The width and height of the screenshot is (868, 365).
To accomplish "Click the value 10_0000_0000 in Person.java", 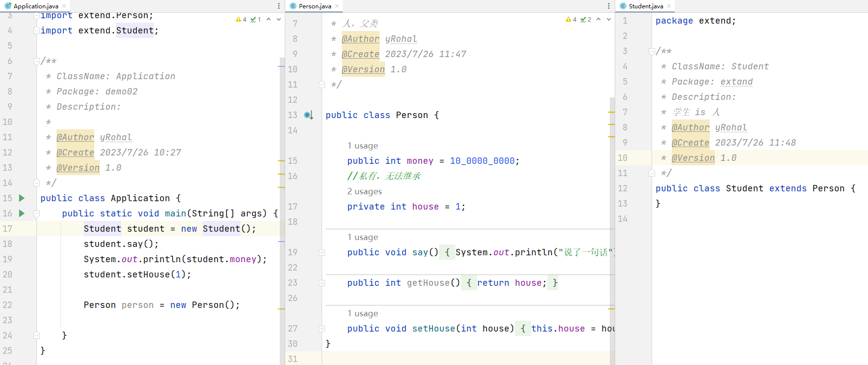I will click(482, 161).
